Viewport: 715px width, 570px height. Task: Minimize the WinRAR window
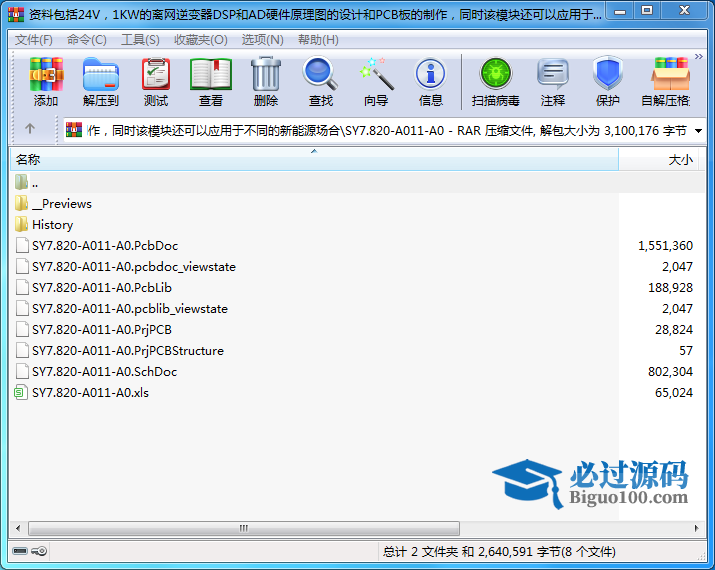[620, 10]
